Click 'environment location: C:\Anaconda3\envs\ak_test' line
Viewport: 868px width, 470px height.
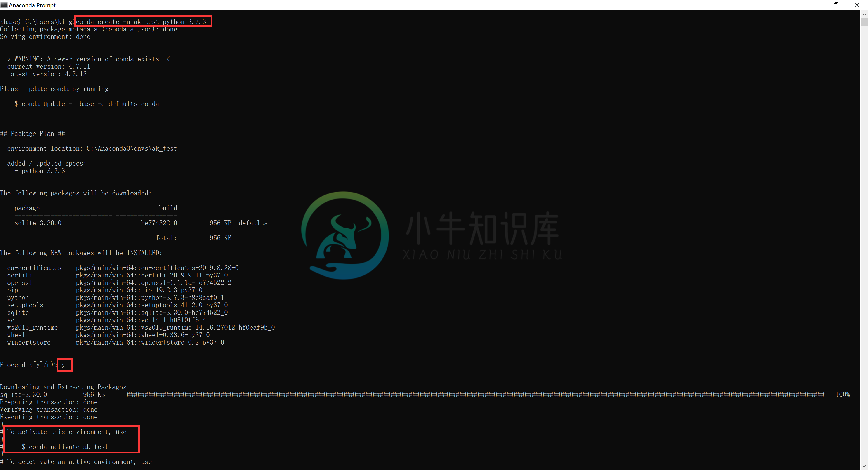point(92,149)
